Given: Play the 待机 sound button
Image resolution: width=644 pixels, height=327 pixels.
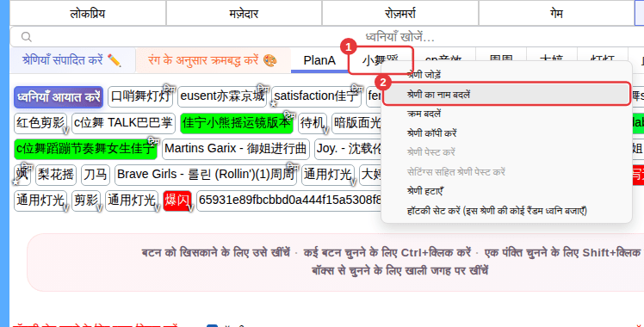Looking at the screenshot, I should tap(313, 123).
